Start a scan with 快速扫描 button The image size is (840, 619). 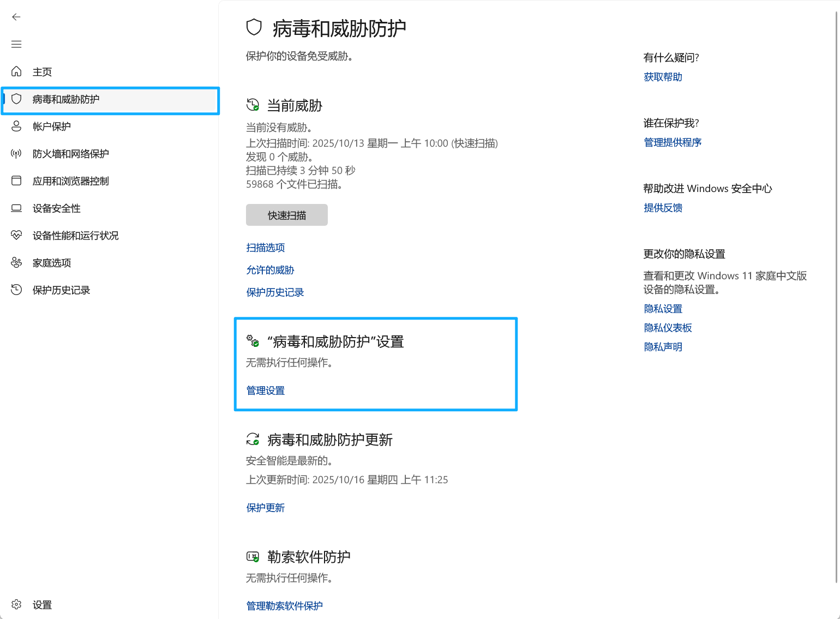click(286, 215)
